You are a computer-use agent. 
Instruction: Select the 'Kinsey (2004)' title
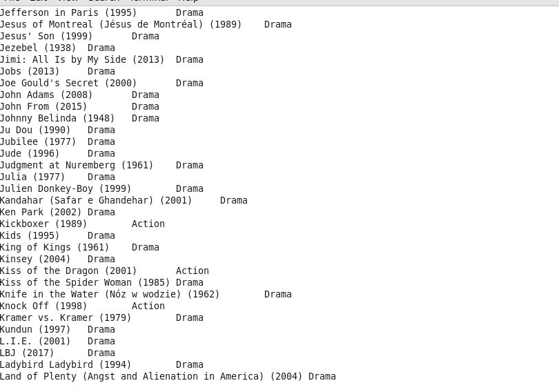point(35,259)
